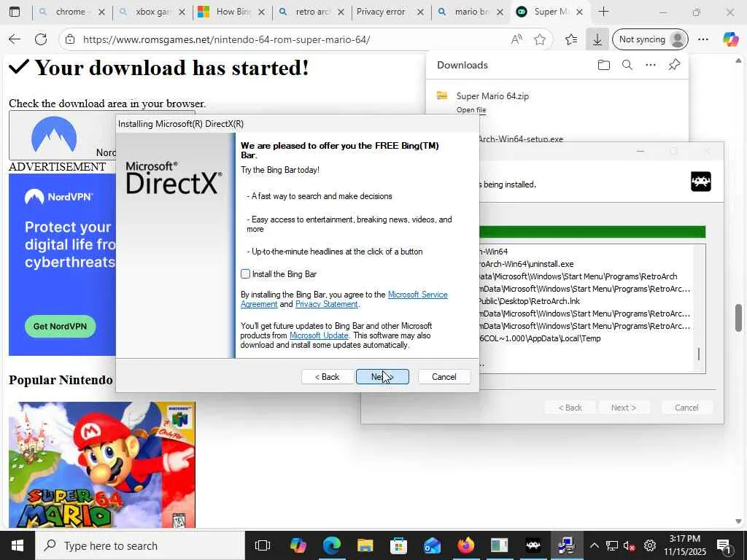Image resolution: width=747 pixels, height=560 pixels.
Task: Open the Favorites list icon
Action: (570, 39)
